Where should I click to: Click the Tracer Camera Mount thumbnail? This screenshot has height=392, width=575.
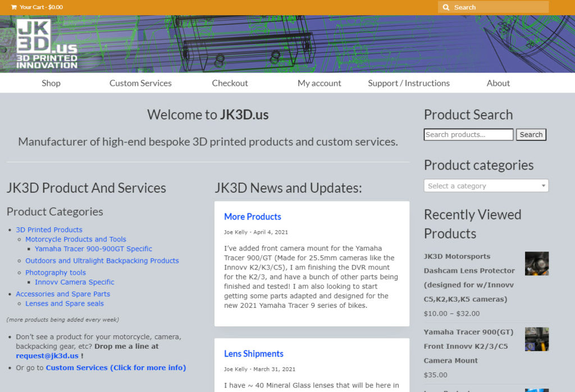pyautogui.click(x=537, y=339)
